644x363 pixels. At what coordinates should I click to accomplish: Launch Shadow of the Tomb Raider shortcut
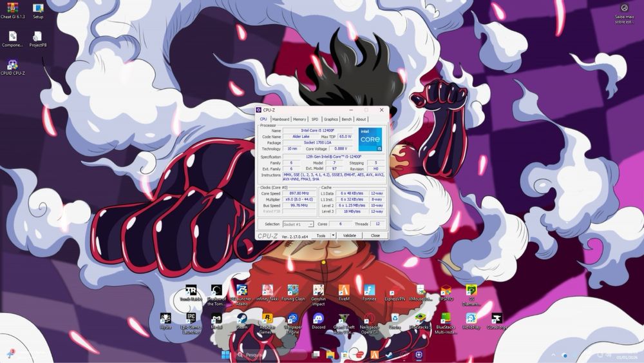coord(216,295)
